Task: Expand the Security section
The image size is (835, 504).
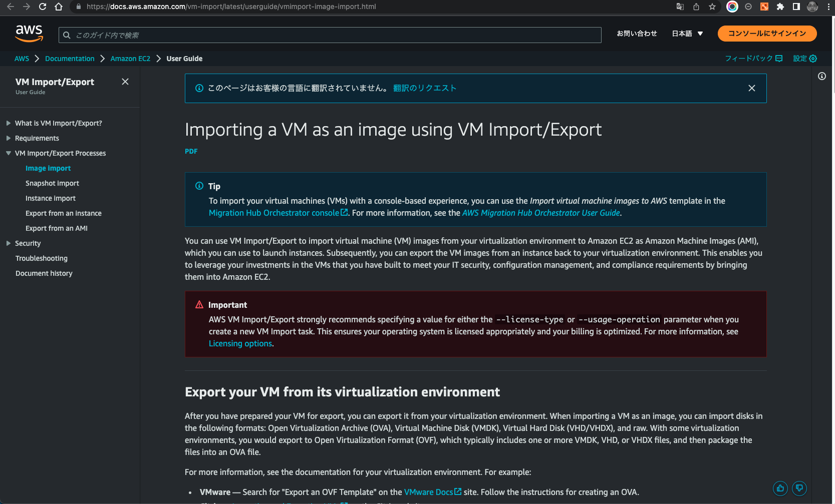Action: tap(9, 243)
